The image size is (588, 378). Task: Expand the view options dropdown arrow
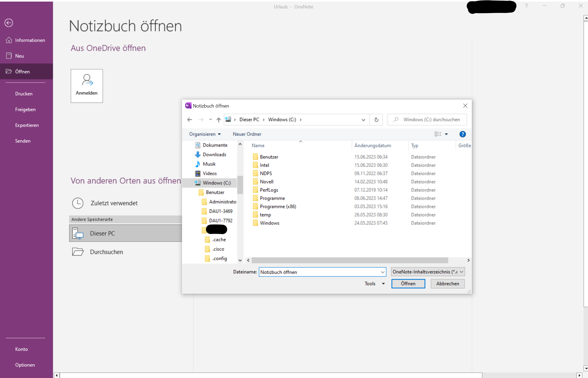tap(446, 134)
